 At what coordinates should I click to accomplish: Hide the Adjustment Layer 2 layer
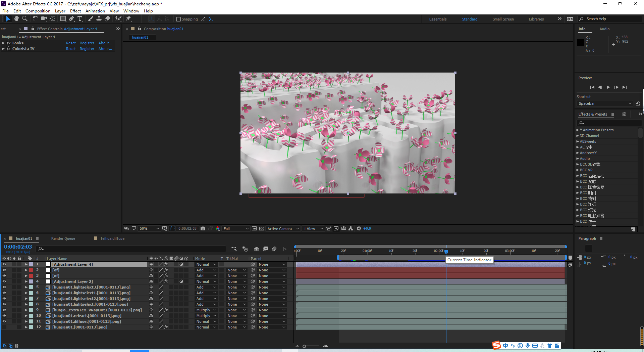point(4,281)
